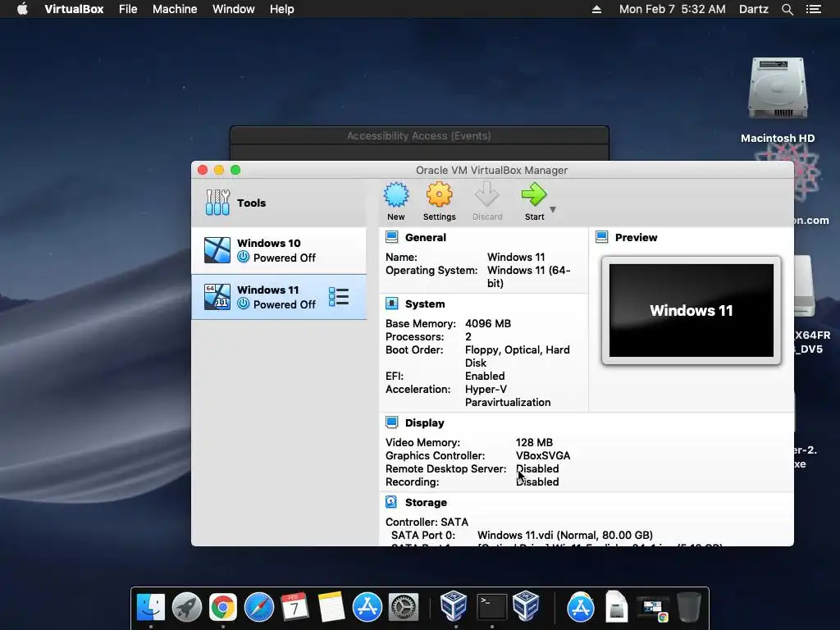
Task: Open Notification Center list icon
Action: click(x=814, y=9)
